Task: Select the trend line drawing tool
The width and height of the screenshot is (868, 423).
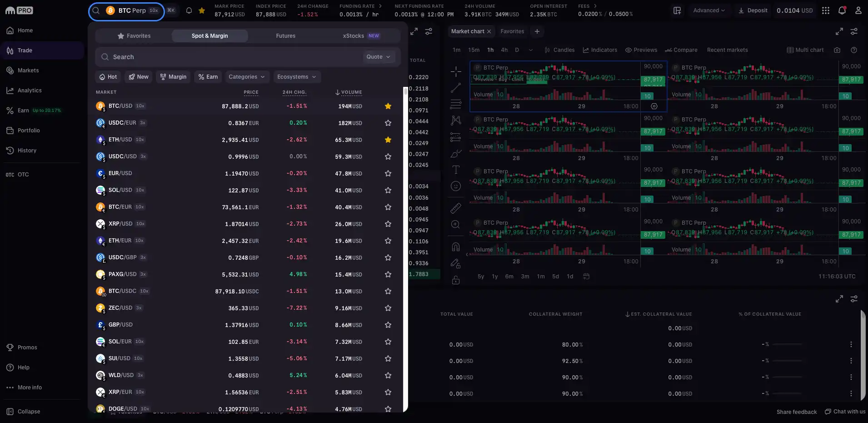Action: (456, 88)
